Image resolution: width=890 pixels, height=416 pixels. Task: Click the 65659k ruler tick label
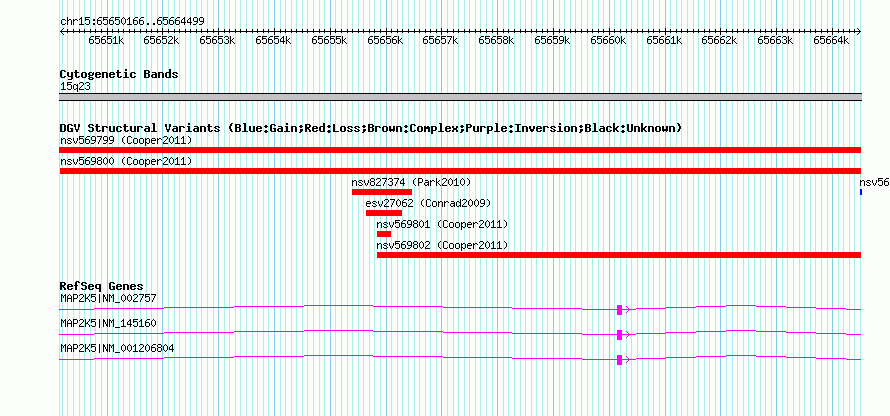tap(552, 40)
